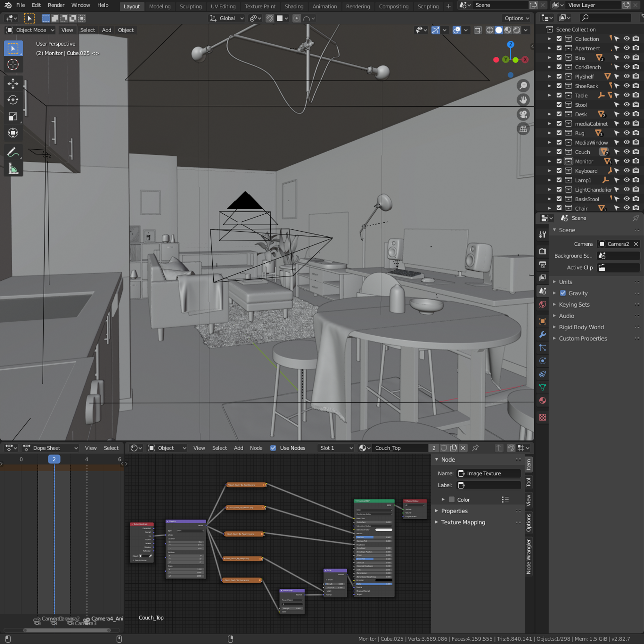Image resolution: width=644 pixels, height=644 pixels.
Task: Click the Cursor tool icon
Action: point(13,64)
